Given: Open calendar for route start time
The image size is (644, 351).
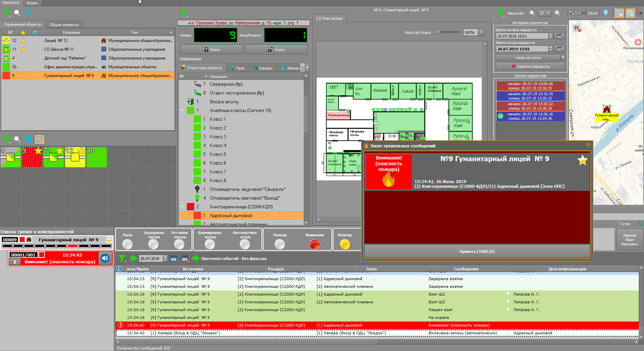Looking at the screenshot, I should [560, 36].
